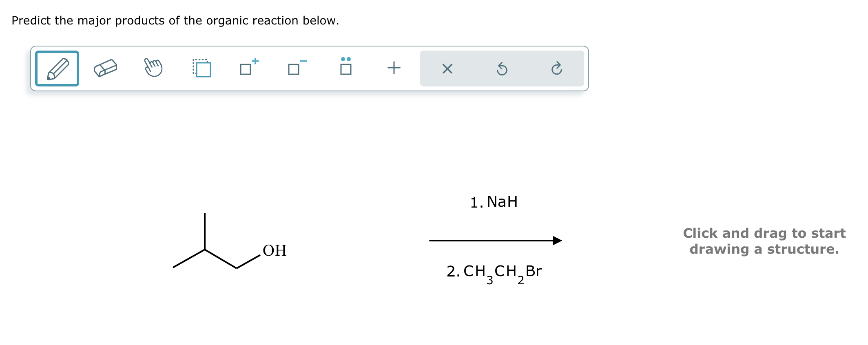Clear the drawing with the X button

447,69
